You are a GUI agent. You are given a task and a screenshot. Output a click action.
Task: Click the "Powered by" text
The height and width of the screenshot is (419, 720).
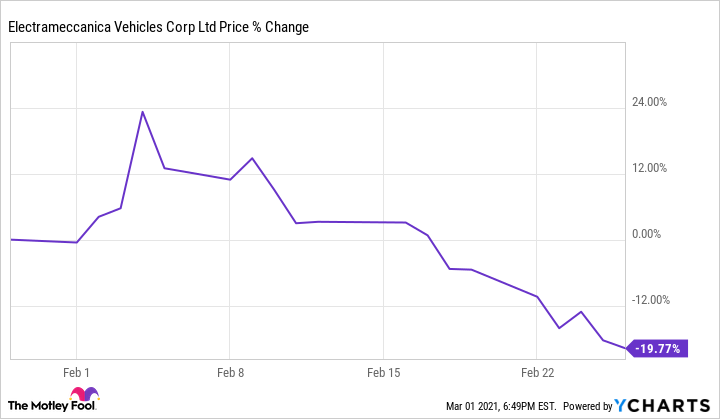point(587,406)
